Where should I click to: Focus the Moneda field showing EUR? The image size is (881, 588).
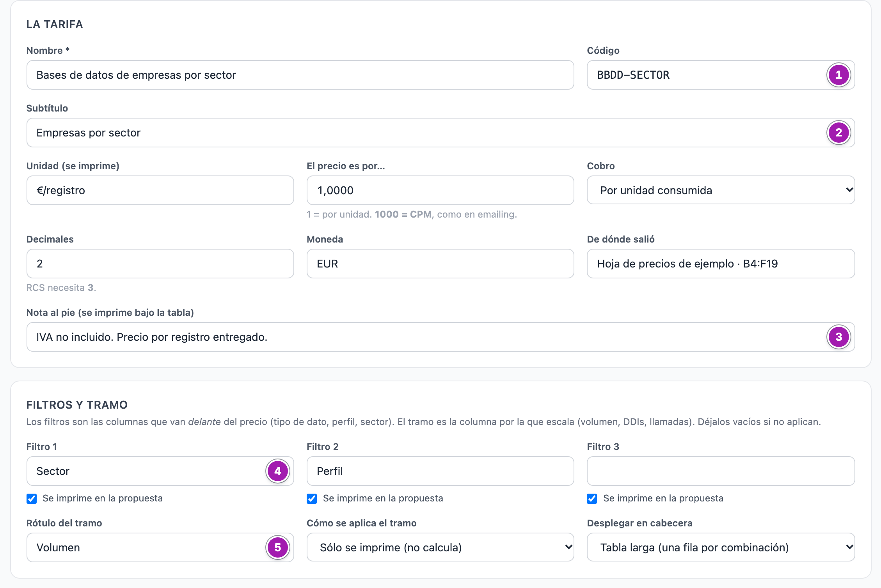(440, 264)
